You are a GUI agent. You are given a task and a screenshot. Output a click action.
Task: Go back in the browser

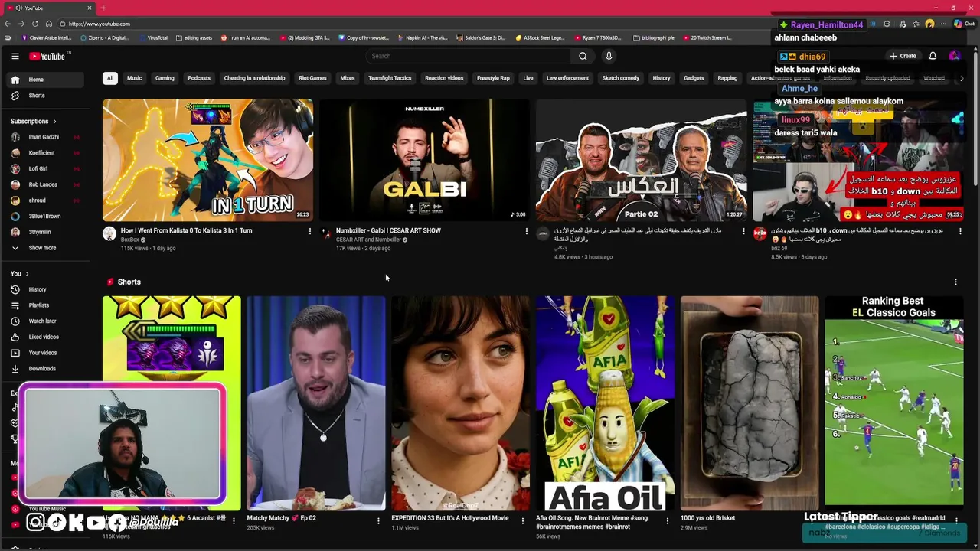click(8, 24)
